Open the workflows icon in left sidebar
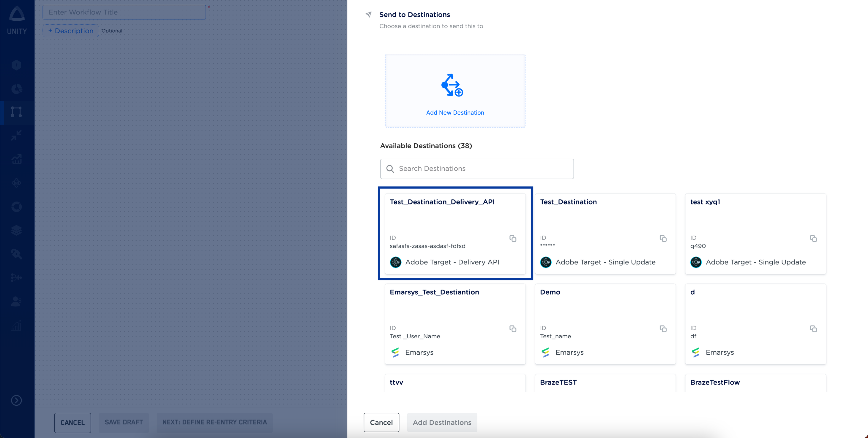 coord(17,112)
